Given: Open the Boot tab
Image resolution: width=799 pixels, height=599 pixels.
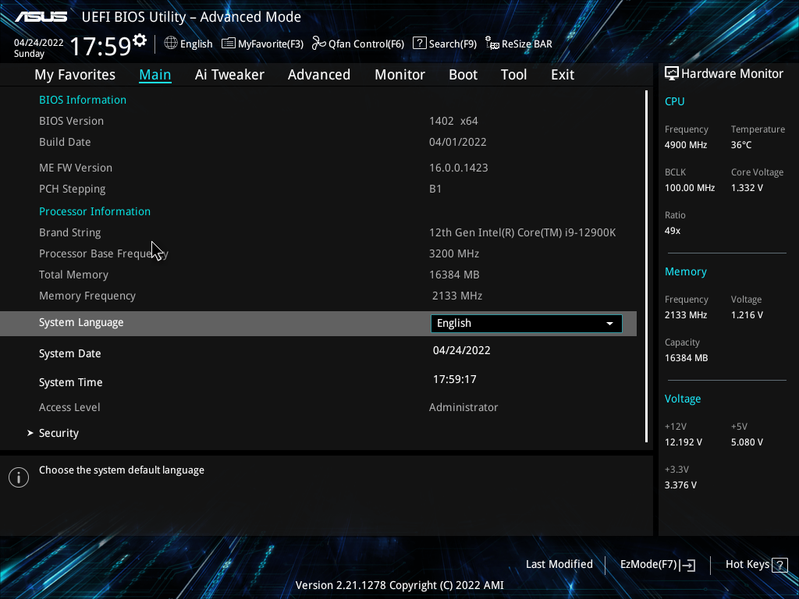Looking at the screenshot, I should click(x=463, y=75).
